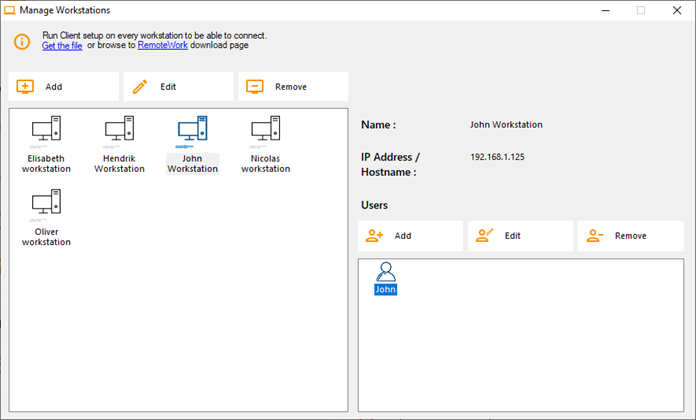
Task: Click the 192.168.1.125 IP address value
Action: point(497,157)
